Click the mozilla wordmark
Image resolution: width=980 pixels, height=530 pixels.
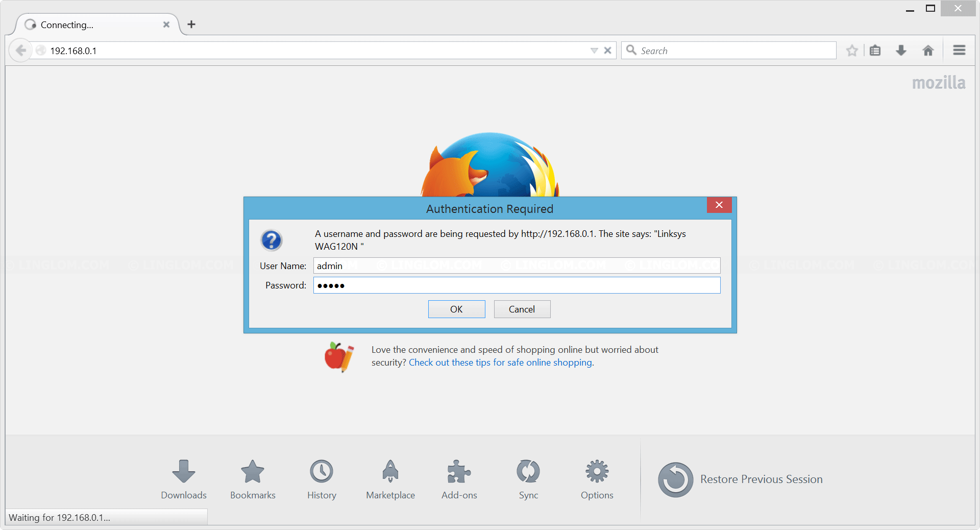click(938, 83)
